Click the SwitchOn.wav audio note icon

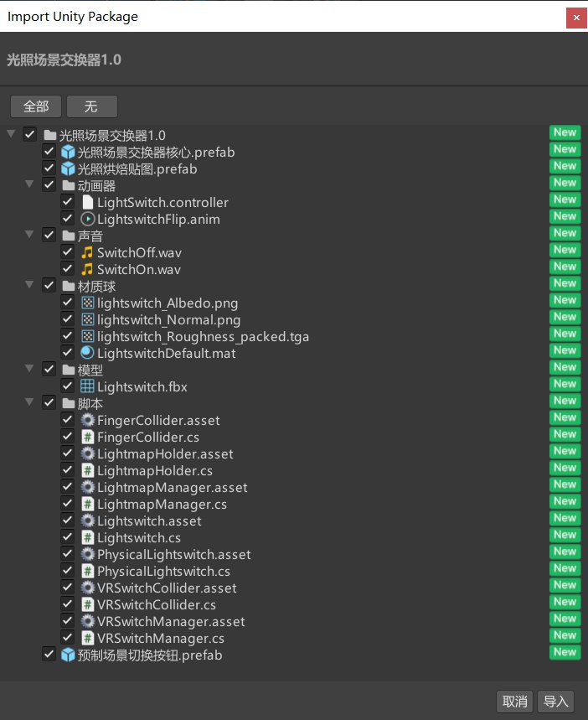(x=87, y=270)
